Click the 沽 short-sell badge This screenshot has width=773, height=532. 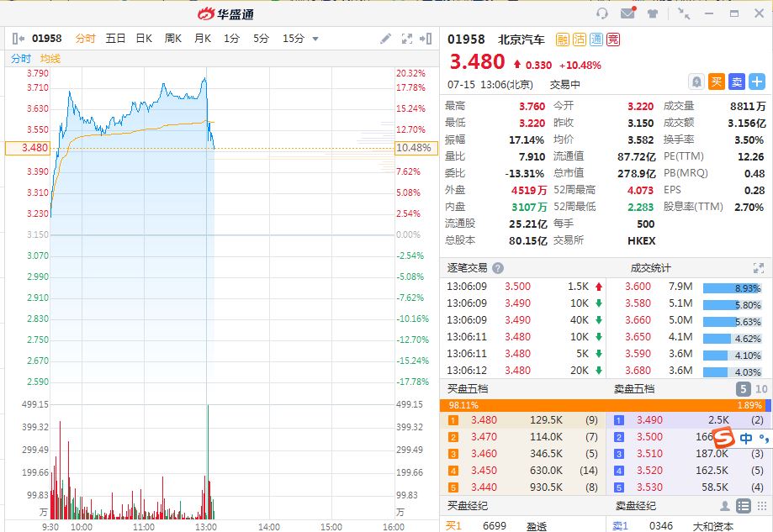tap(580, 40)
